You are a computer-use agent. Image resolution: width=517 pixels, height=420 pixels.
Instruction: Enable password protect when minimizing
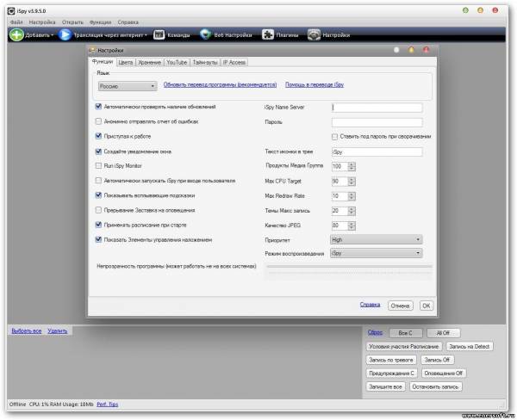pyautogui.click(x=334, y=137)
